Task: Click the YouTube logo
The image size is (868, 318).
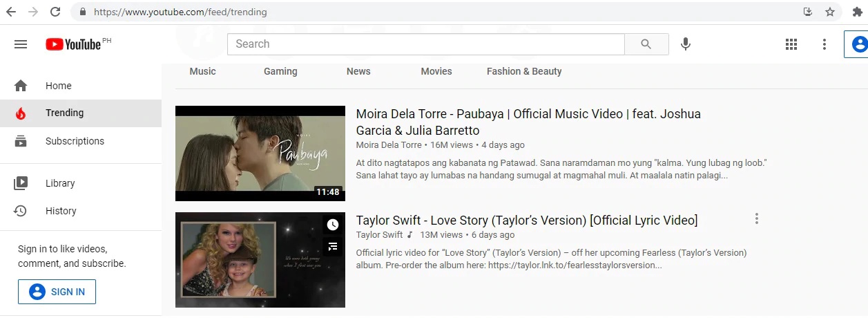Action: (x=73, y=44)
